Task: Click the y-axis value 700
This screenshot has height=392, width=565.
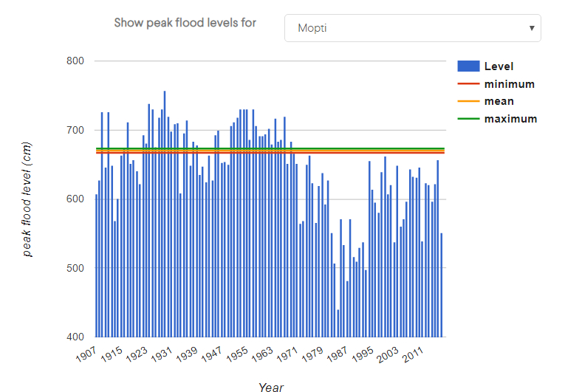Action: click(x=75, y=130)
